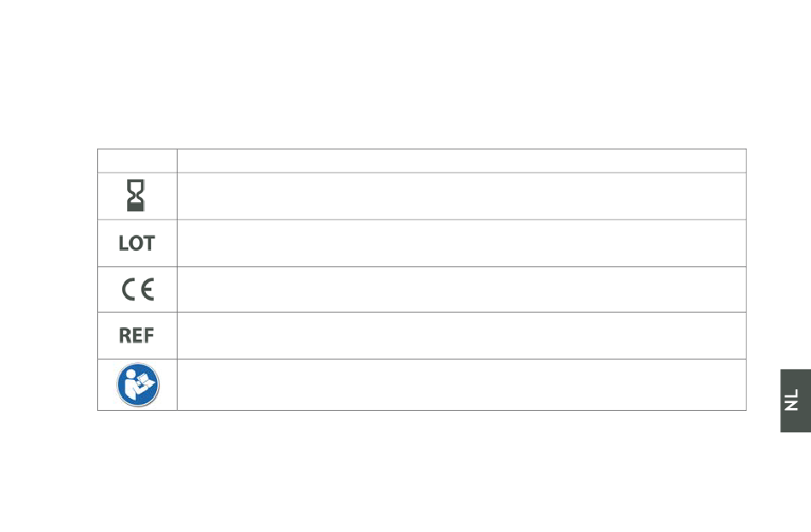The height and width of the screenshot is (532, 811).
Task: Click the letter C of the CE mark
Action: [x=128, y=289]
